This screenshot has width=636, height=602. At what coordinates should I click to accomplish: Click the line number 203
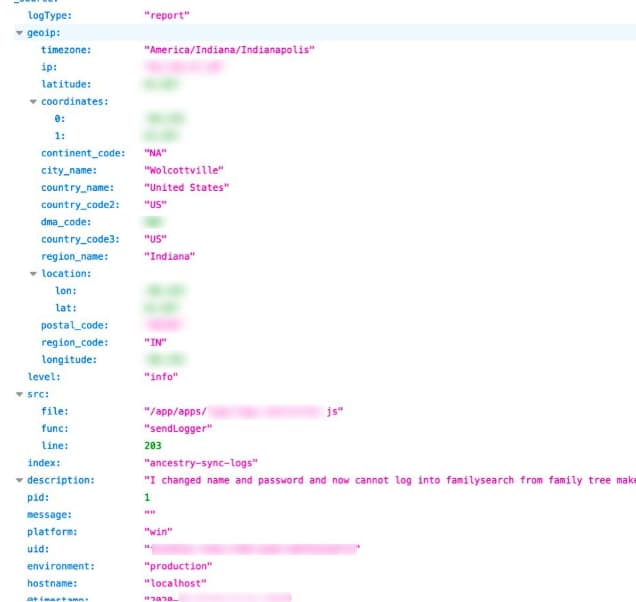153,445
